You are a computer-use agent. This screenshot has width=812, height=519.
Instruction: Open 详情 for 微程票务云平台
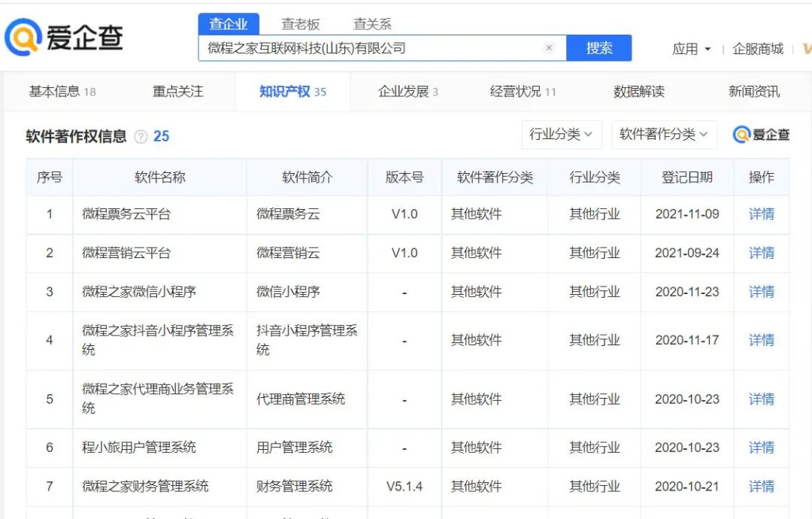pyautogui.click(x=761, y=214)
